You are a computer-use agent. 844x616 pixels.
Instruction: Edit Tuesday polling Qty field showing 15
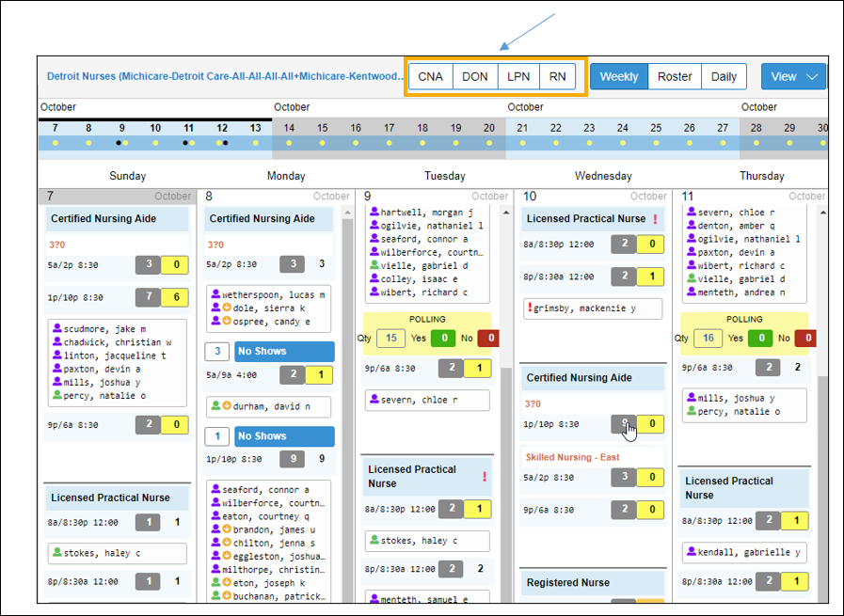click(391, 339)
